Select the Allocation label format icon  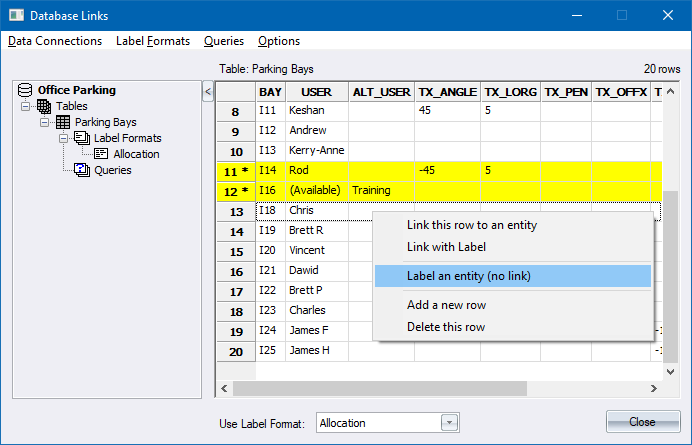point(101,154)
